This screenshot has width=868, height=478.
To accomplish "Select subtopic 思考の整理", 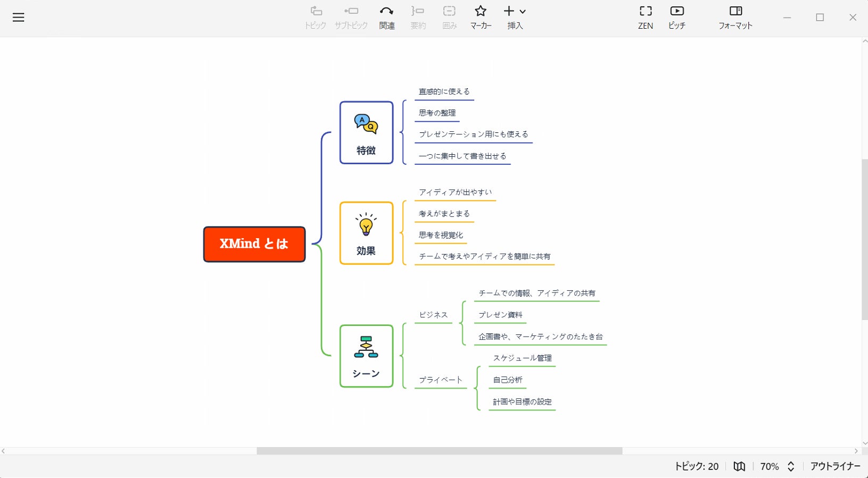I will tap(437, 113).
